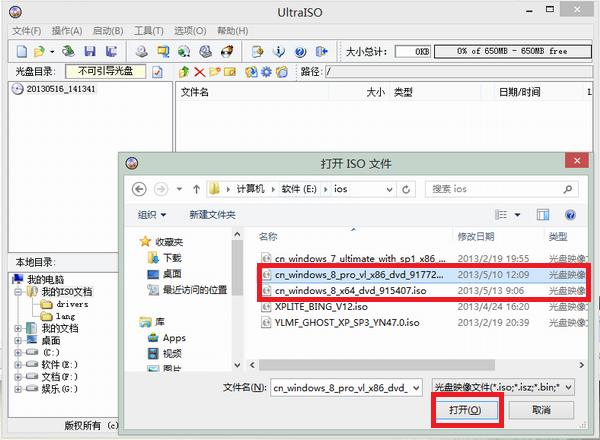
Task: Click the Back arrow in Open ISO dialog
Action: point(139,189)
